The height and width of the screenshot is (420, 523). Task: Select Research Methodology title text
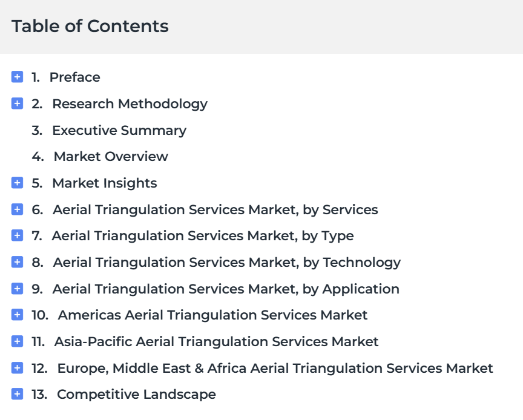tap(130, 104)
